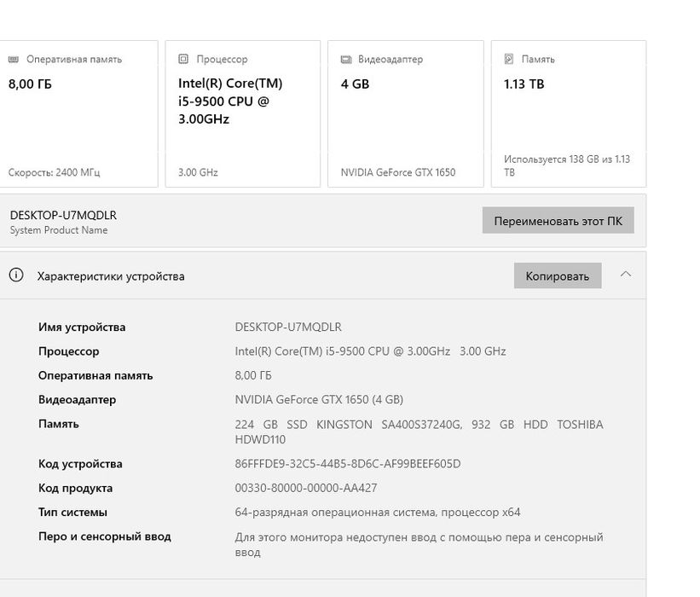Click the Характеристики устройства header title
The image size is (700, 597).
(111, 276)
